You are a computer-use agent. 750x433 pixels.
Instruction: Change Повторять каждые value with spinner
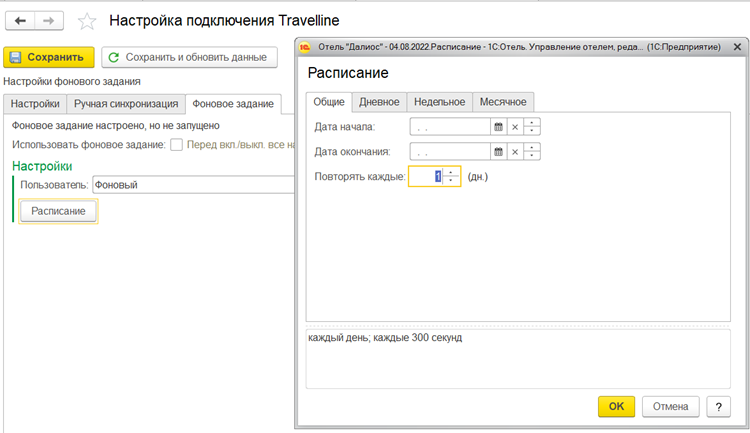451,177
